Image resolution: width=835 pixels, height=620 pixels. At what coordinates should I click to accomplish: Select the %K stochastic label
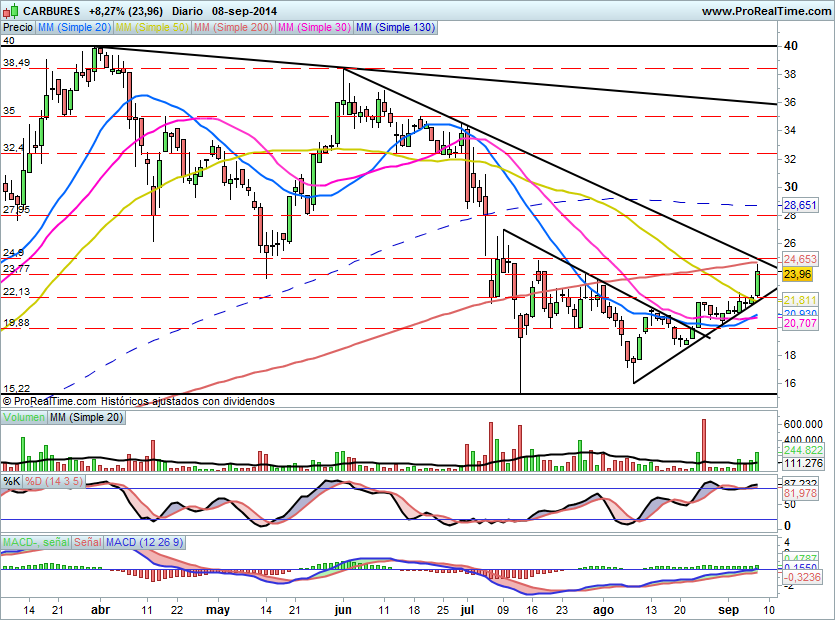[x=12, y=481]
